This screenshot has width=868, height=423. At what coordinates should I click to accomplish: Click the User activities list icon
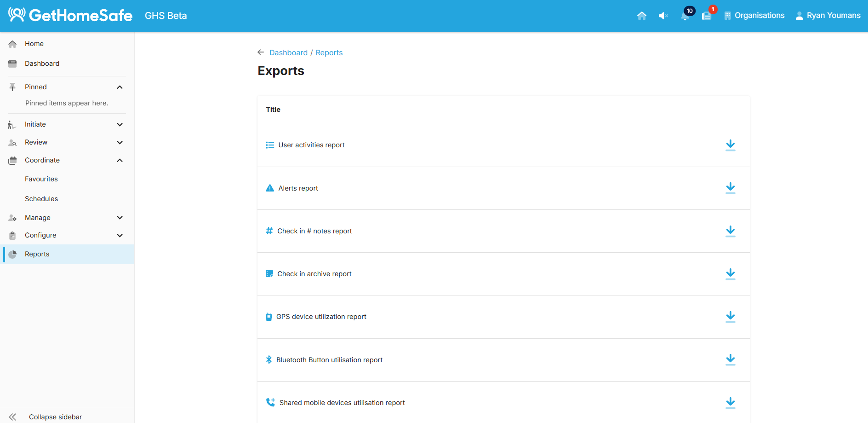coord(270,145)
